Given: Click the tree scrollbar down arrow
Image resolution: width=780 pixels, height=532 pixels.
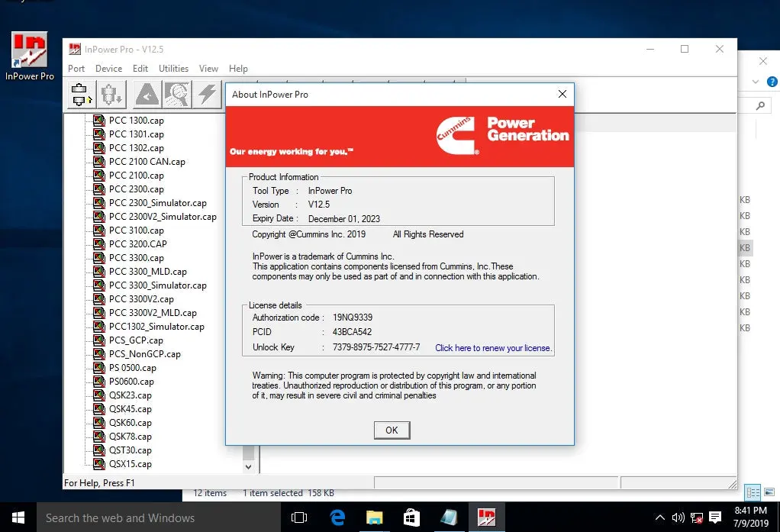Looking at the screenshot, I should click(x=248, y=467).
